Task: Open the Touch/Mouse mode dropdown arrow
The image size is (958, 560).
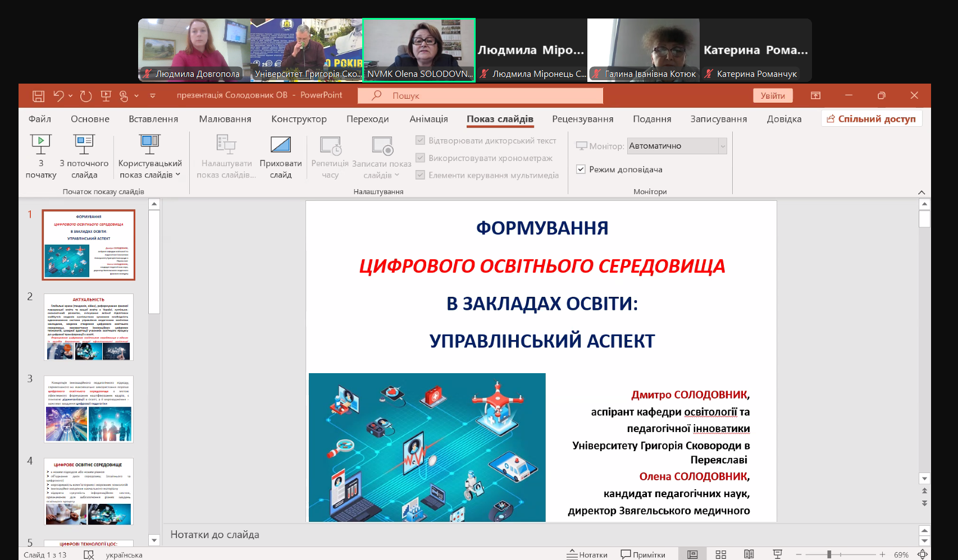Action: coord(136,96)
